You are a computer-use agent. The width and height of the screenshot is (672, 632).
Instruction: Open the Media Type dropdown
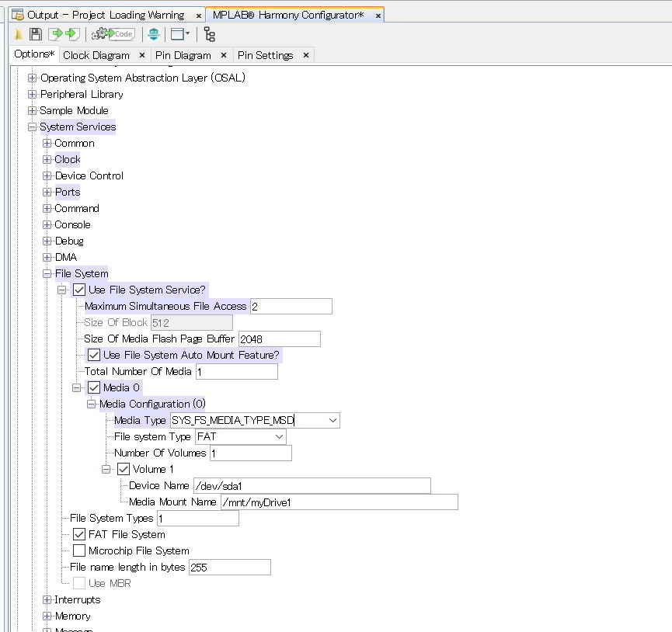click(333, 420)
